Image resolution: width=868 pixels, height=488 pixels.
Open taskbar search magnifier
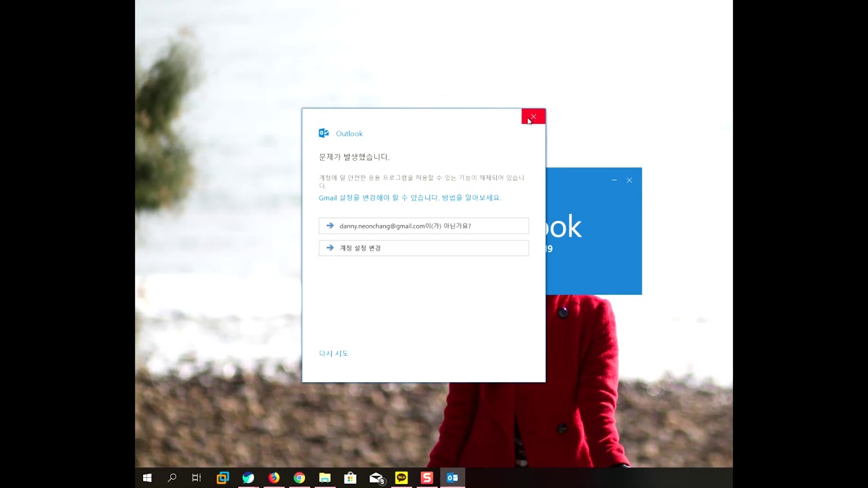[172, 478]
